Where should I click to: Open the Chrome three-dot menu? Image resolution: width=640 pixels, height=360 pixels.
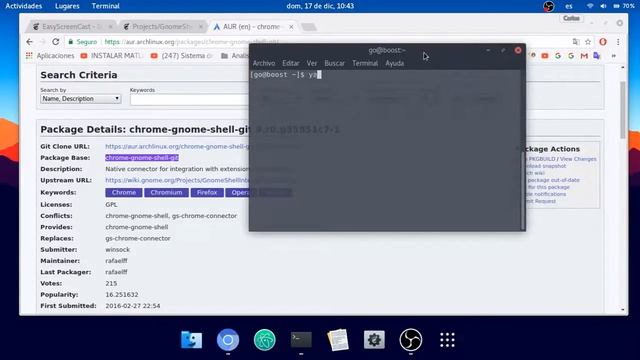(618, 42)
